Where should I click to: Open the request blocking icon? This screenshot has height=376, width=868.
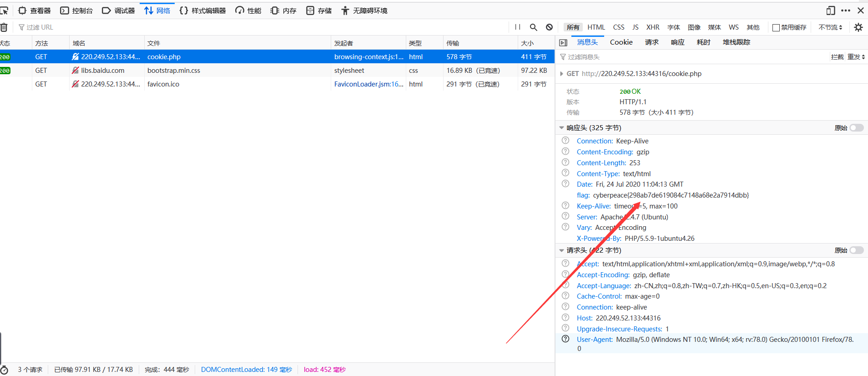pyautogui.click(x=550, y=27)
